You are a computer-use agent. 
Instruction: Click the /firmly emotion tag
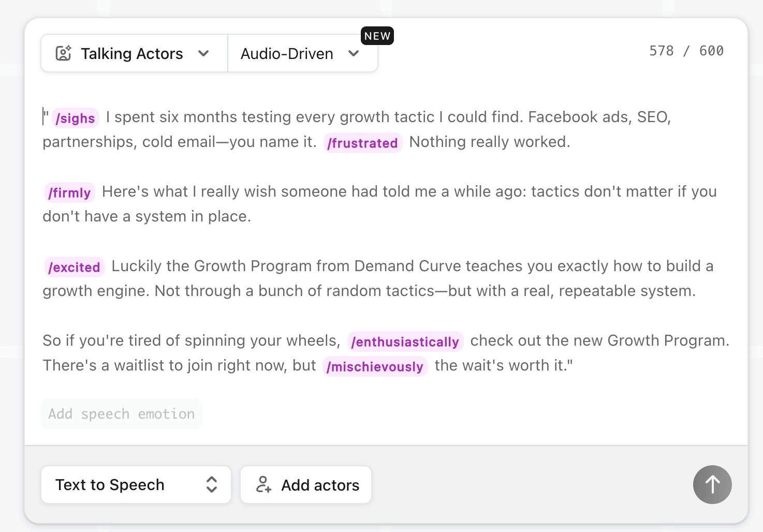[69, 193]
